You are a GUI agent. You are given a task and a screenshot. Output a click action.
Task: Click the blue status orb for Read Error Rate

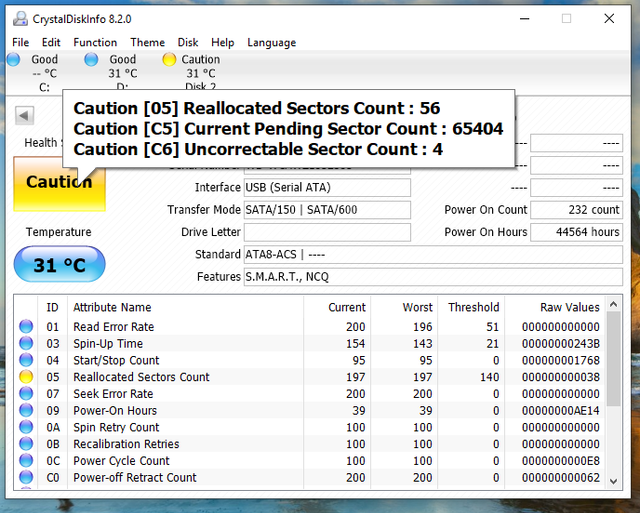click(x=26, y=326)
